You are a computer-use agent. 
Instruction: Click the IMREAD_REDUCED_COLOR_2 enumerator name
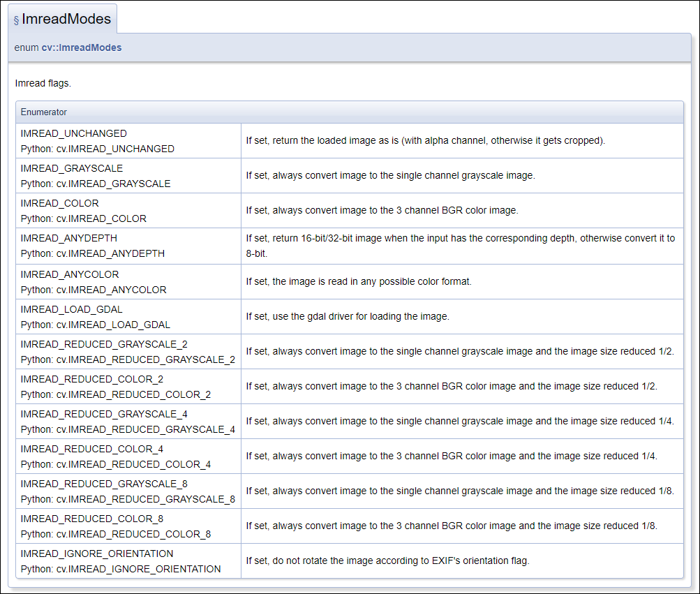point(92,379)
